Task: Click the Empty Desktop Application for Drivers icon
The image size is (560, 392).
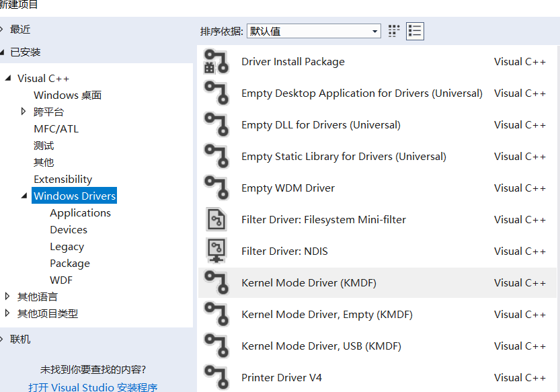Action: coord(216,93)
